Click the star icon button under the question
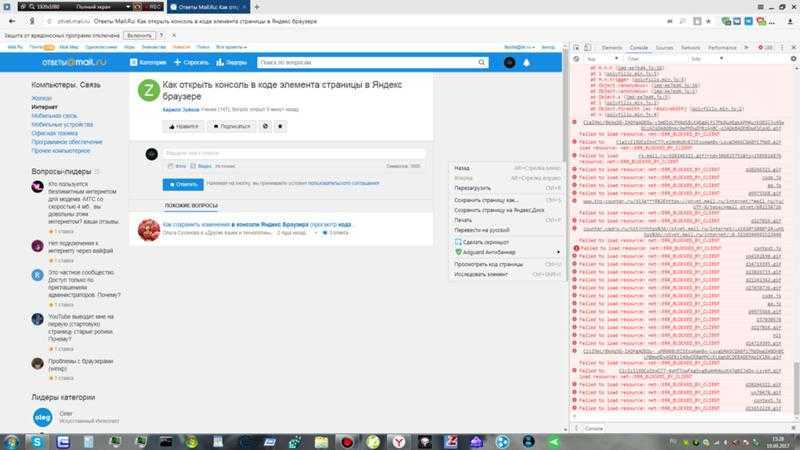Screen dimensions: 800x450 (x=280, y=126)
